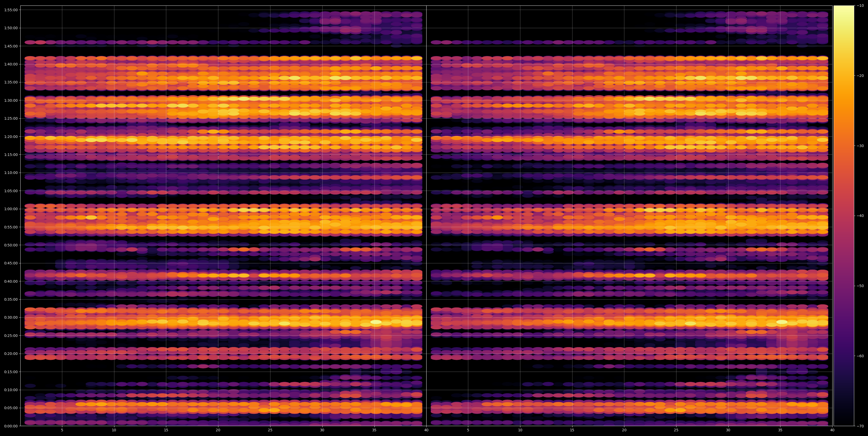Click x-axis label 15 under left panel
Screen dimensions: 868x436
click(166, 430)
